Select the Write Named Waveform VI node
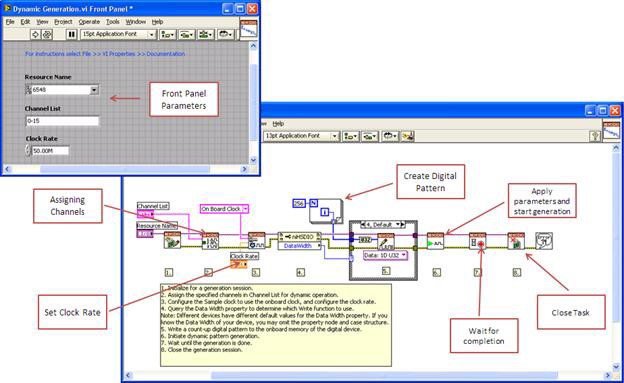This screenshot has width=624, height=383. [x=386, y=242]
